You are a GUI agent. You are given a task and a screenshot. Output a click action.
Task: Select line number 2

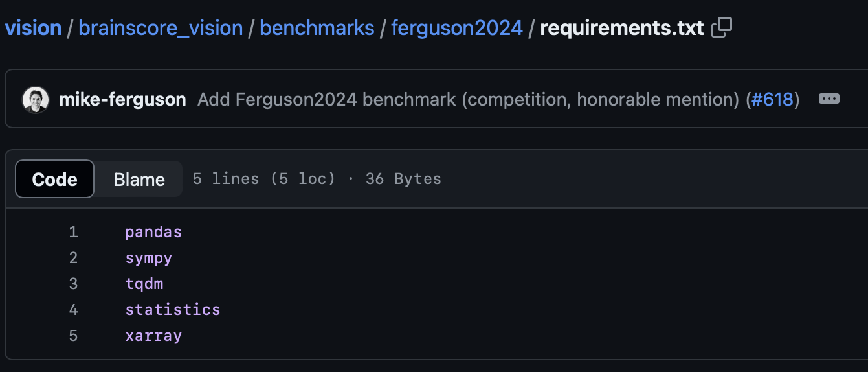tap(73, 258)
